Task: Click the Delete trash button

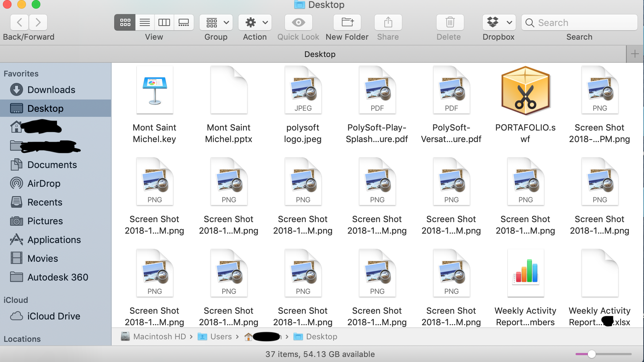Action: (x=450, y=22)
